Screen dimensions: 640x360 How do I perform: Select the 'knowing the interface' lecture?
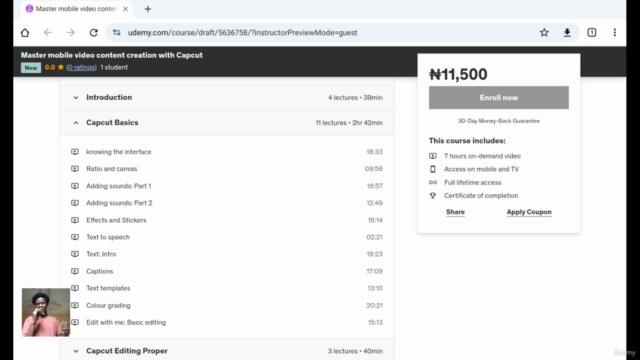[x=118, y=152]
